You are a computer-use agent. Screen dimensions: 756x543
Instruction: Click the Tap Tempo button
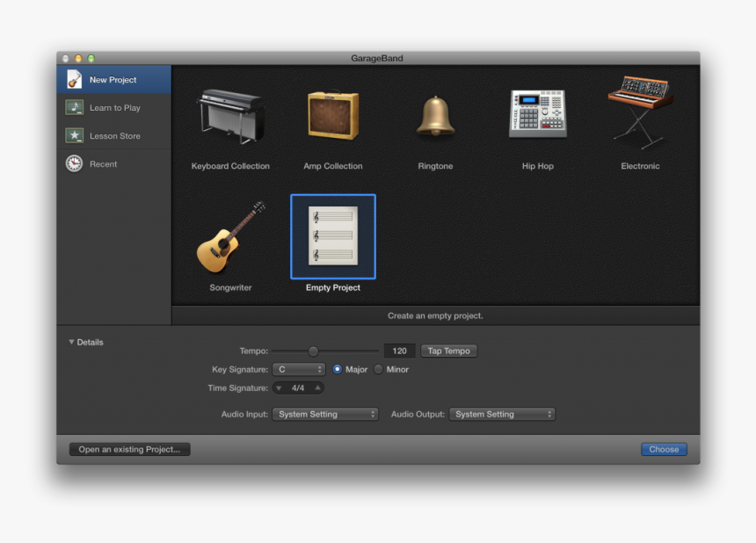point(449,351)
